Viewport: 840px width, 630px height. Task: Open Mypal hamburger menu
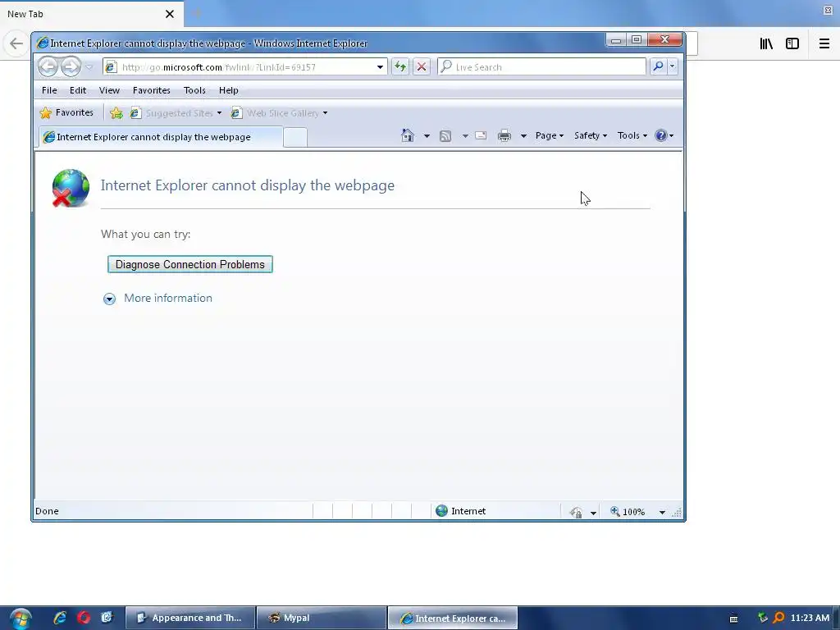824,43
